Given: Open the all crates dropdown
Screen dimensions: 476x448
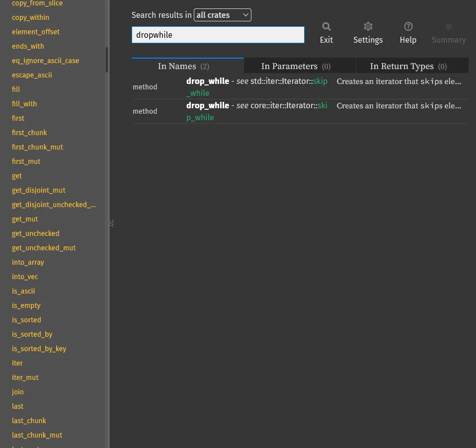Looking at the screenshot, I should click(222, 15).
